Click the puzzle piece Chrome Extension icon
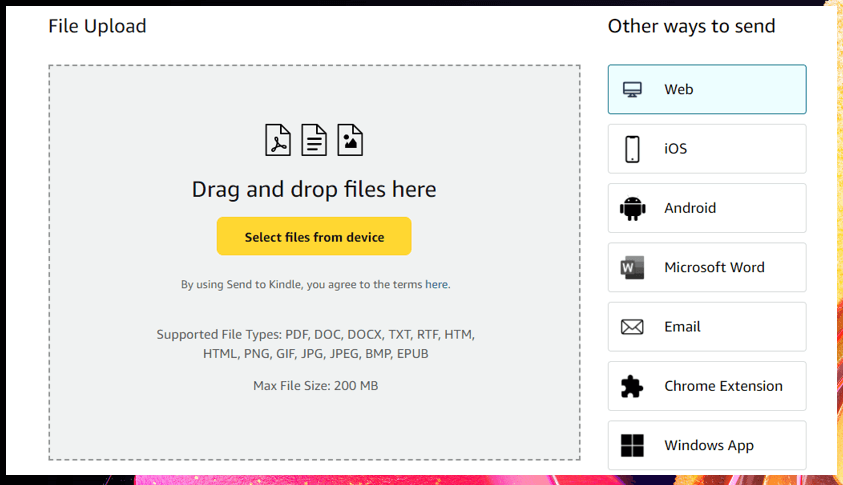This screenshot has height=485, width=843. [632, 386]
